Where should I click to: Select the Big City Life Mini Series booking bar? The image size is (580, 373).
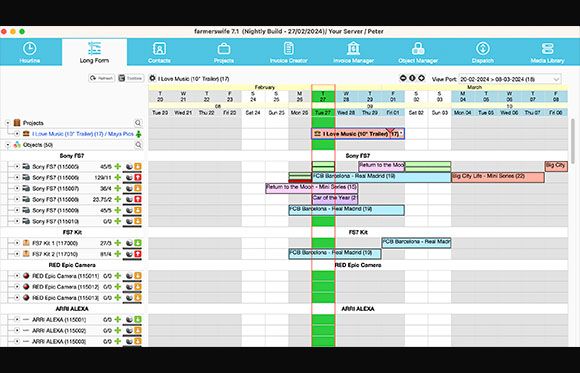pyautogui.click(x=498, y=177)
